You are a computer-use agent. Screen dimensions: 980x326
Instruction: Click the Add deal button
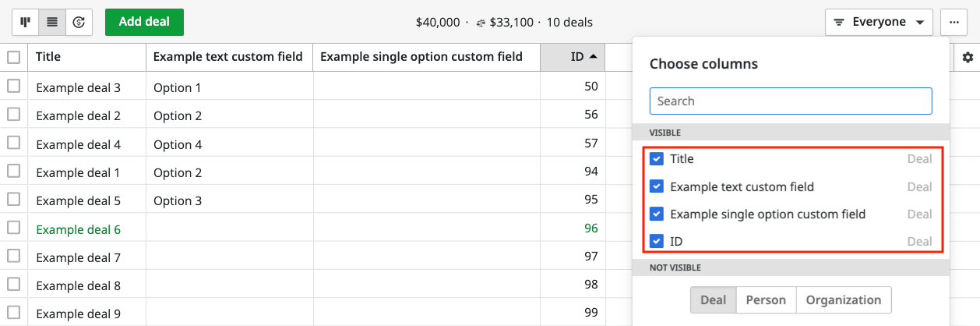(144, 22)
